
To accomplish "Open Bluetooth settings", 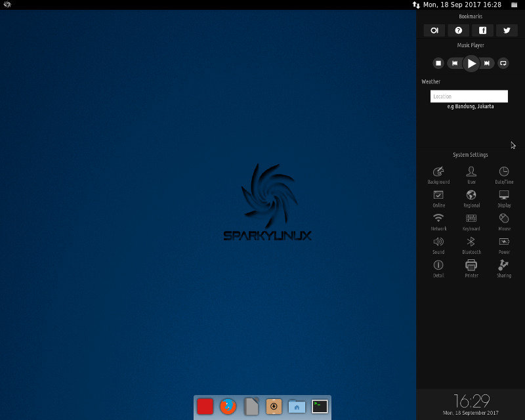I will tap(471, 245).
